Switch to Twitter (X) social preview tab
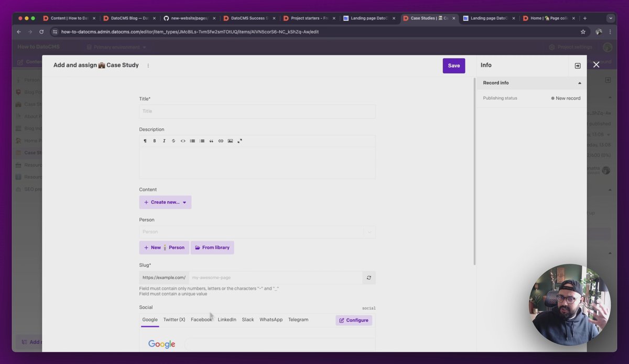This screenshot has height=364, width=629. (174, 319)
